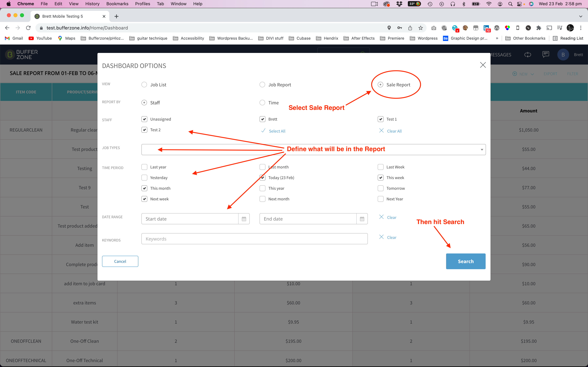Click the sync refresh icon in header

[x=527, y=55]
